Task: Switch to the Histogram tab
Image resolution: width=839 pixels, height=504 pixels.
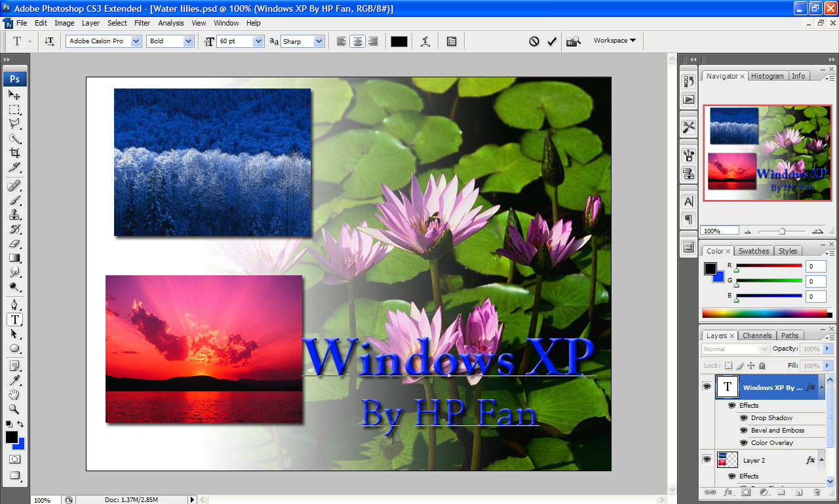Action: coord(768,76)
